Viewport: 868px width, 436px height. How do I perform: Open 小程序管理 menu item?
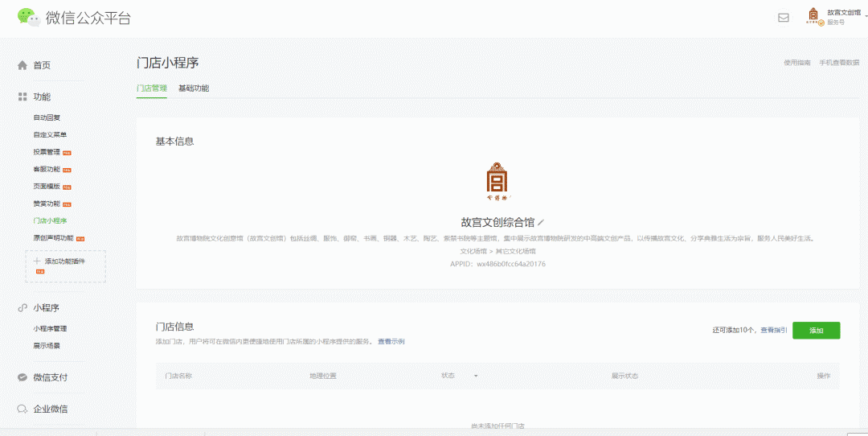tap(50, 328)
